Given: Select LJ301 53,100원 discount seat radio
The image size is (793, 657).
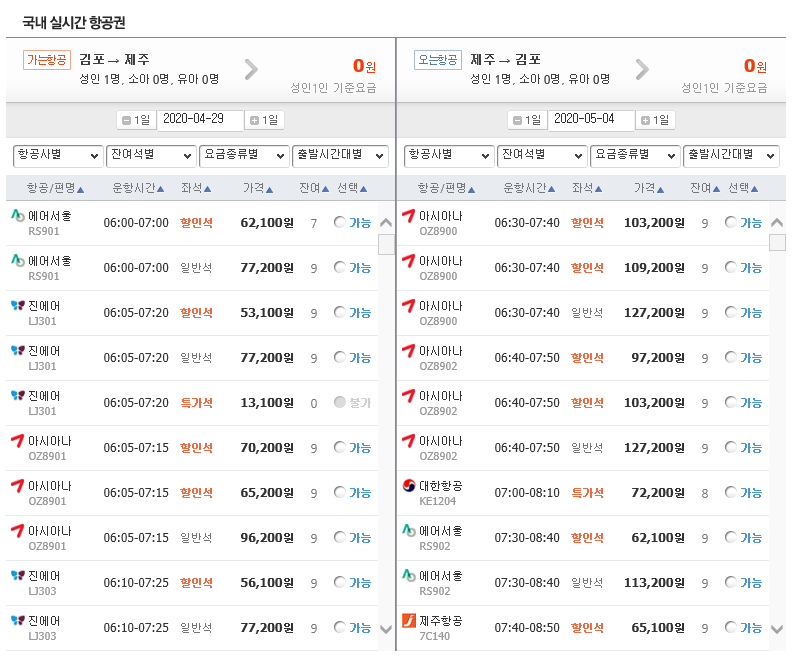Looking at the screenshot, I should coord(340,312).
